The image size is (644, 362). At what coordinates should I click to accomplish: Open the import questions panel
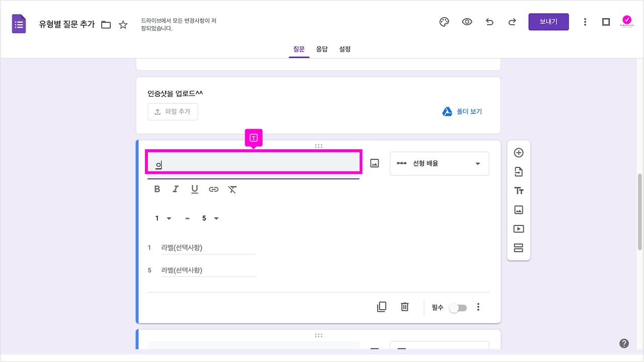pyautogui.click(x=519, y=171)
